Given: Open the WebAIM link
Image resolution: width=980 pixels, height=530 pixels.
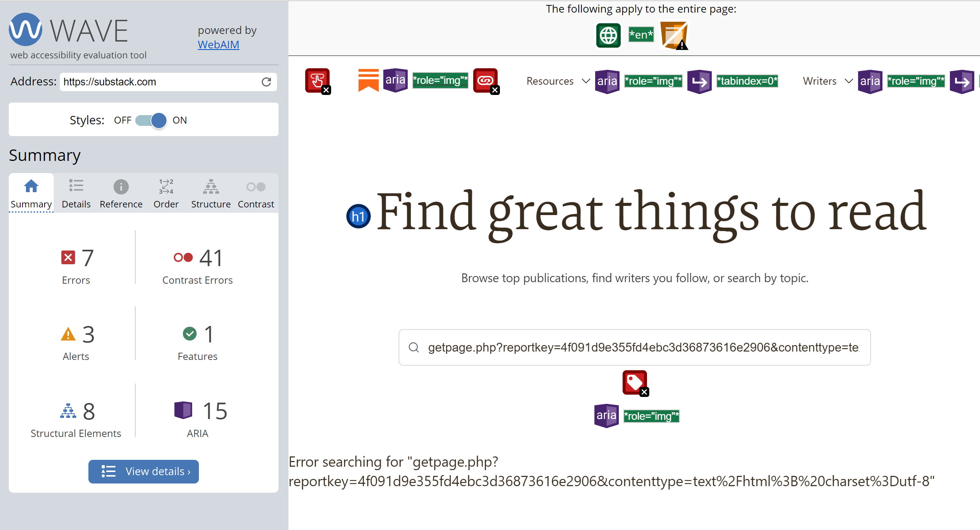Looking at the screenshot, I should (x=218, y=45).
